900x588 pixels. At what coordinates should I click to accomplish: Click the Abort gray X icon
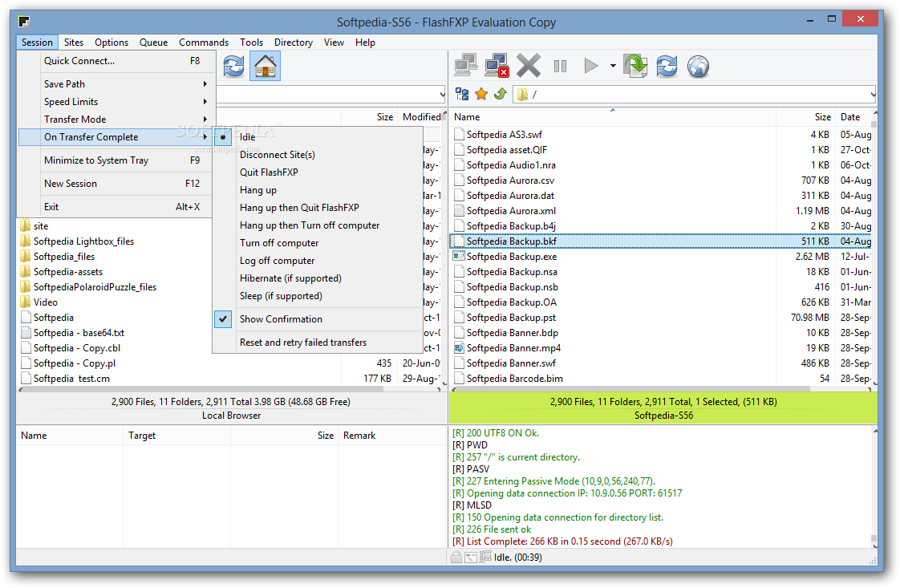pyautogui.click(x=528, y=66)
